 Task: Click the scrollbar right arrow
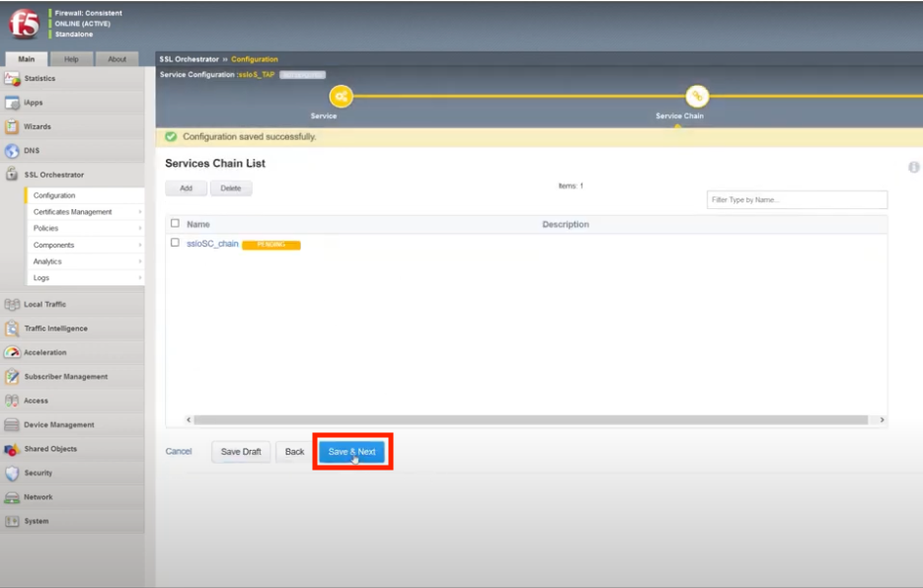click(882, 419)
